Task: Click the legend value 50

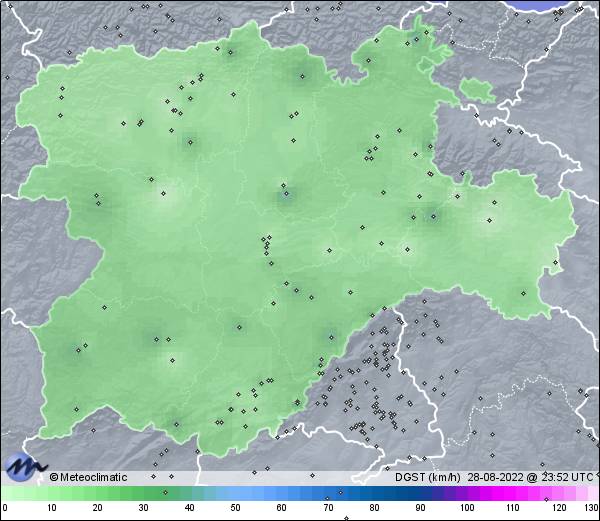Action: click(x=235, y=508)
